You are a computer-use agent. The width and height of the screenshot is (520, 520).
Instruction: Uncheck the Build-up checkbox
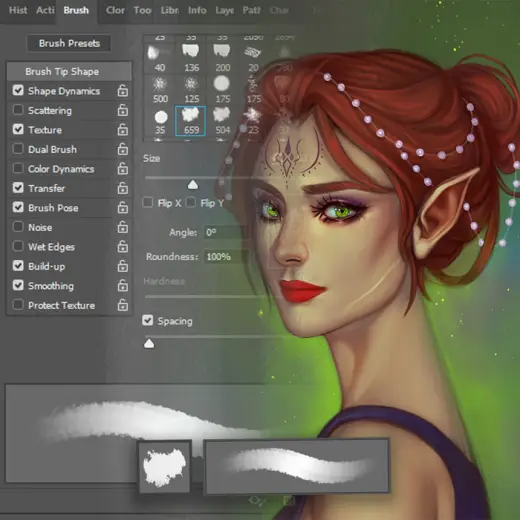coord(18,266)
